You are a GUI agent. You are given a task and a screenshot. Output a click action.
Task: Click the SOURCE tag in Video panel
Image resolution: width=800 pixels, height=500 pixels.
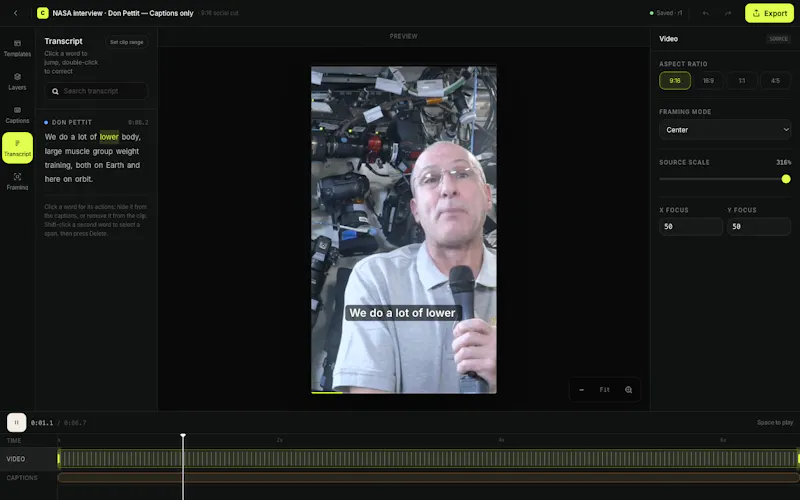pyautogui.click(x=778, y=39)
